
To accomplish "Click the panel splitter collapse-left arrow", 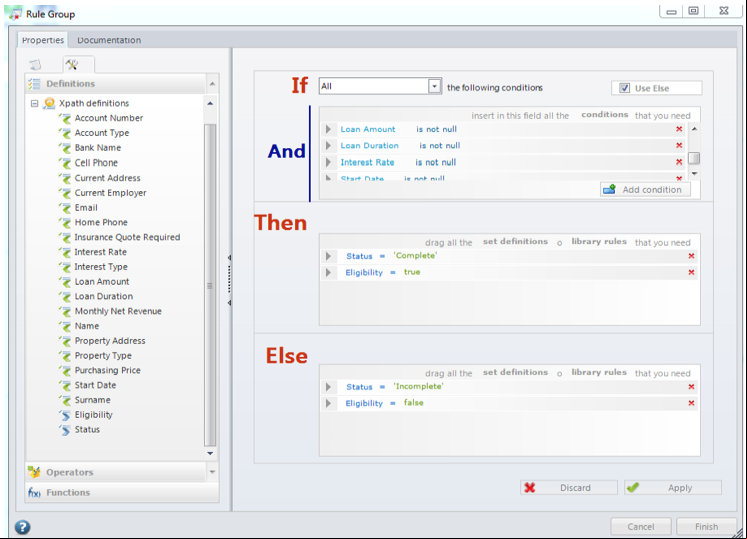I will point(230,258).
